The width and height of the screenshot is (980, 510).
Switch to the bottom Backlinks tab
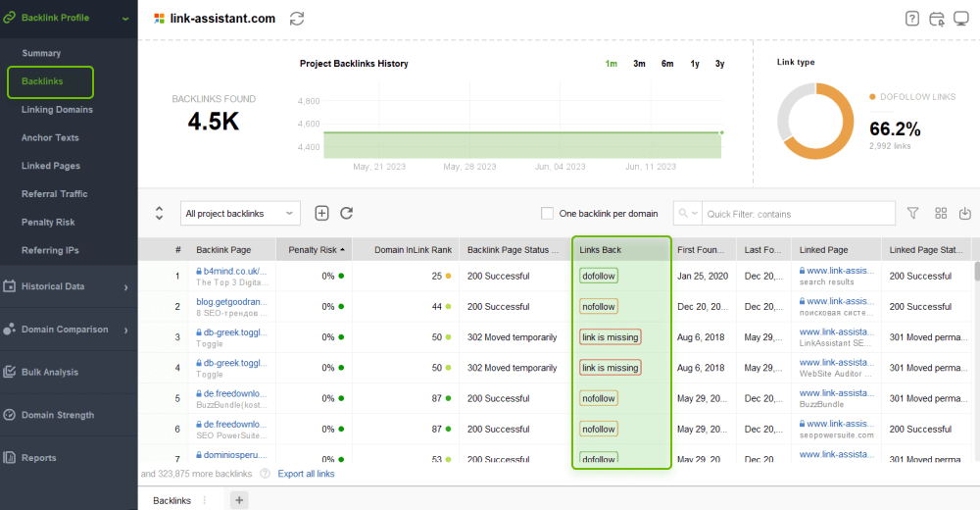click(171, 500)
